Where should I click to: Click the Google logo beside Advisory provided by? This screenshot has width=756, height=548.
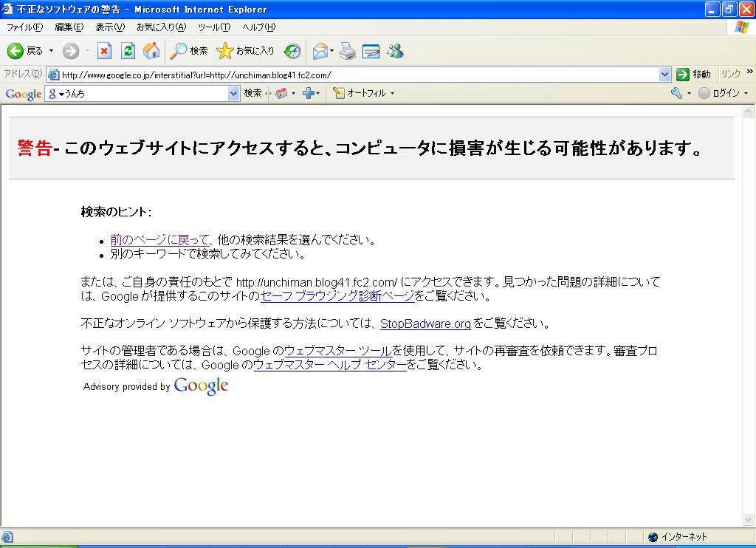coord(201,386)
